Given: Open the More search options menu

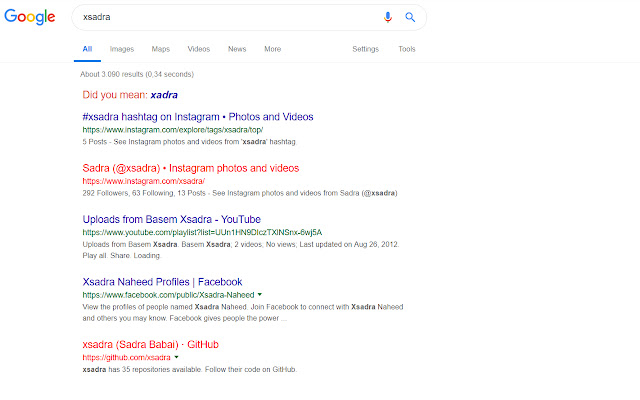Looking at the screenshot, I should click(x=272, y=48).
